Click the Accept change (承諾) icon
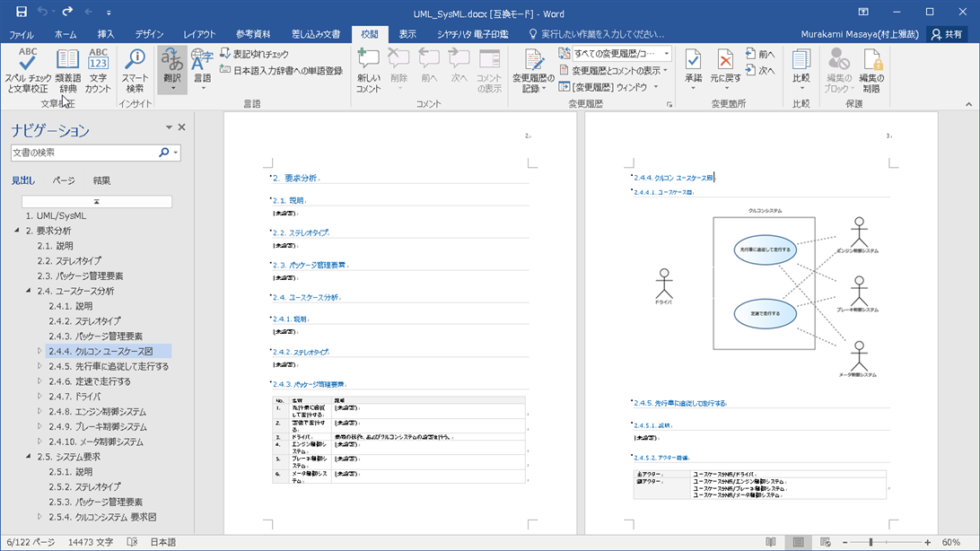980x551 pixels. click(693, 61)
